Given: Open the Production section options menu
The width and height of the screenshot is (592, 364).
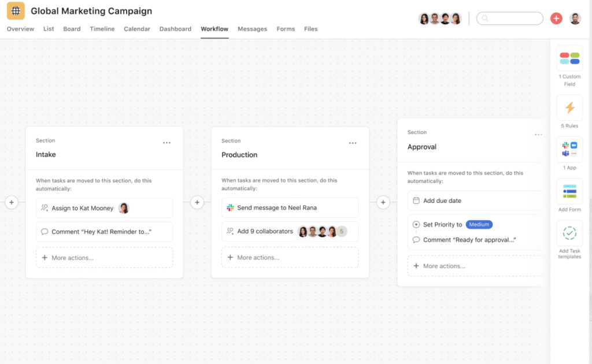Looking at the screenshot, I should (x=353, y=142).
